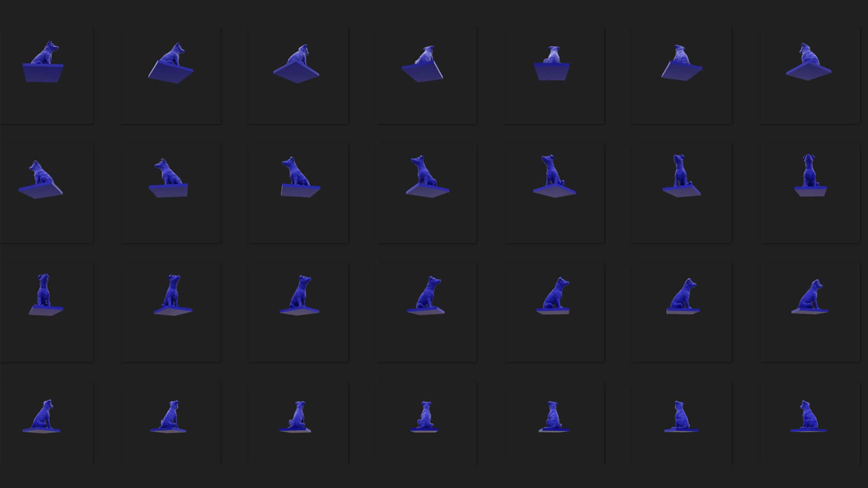
Task: Pick first-row, third-column dog thumbnail
Action: 298,75
